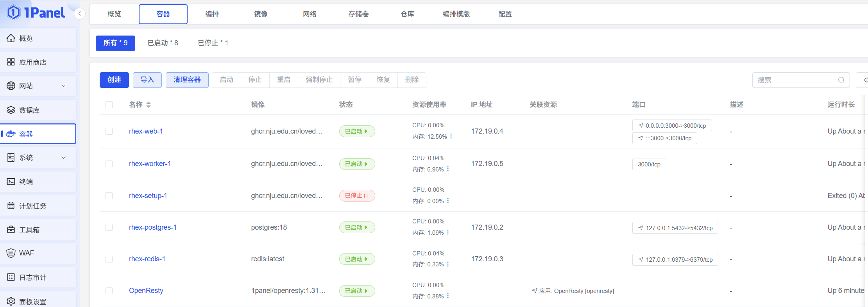Switch to the 概览 top tab
The image size is (868, 307).
point(114,14)
